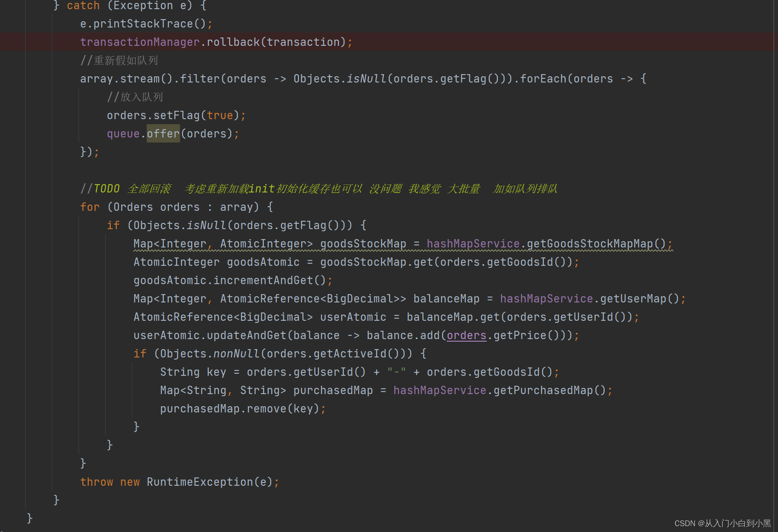
Task: Click nonNull in the getActiveId condition
Action: [x=236, y=354]
